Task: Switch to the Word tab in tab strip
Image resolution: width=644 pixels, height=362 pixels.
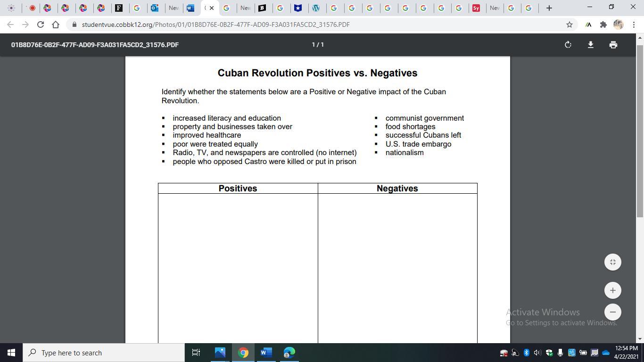Action: pyautogui.click(x=190, y=8)
